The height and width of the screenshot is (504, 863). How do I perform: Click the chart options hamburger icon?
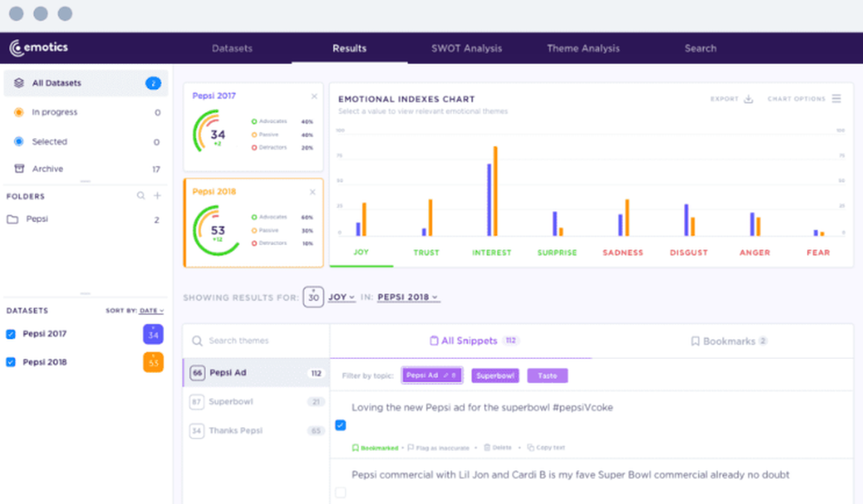coord(836,98)
